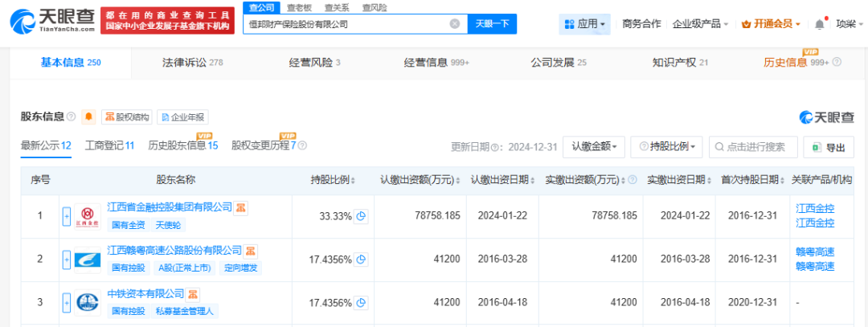Viewport: 868px width, 327px height.
Task: Click equity structure icon next to 中铁资本有限公司
Action: (194, 294)
